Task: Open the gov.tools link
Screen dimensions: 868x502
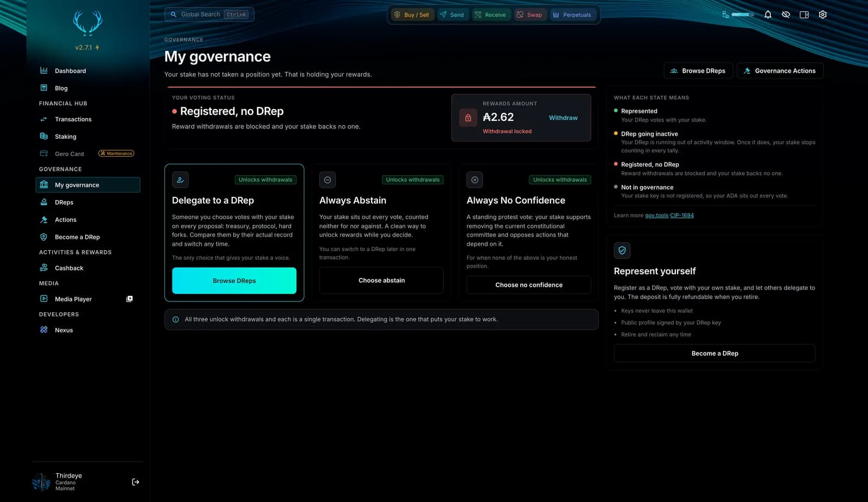Action: [x=656, y=215]
